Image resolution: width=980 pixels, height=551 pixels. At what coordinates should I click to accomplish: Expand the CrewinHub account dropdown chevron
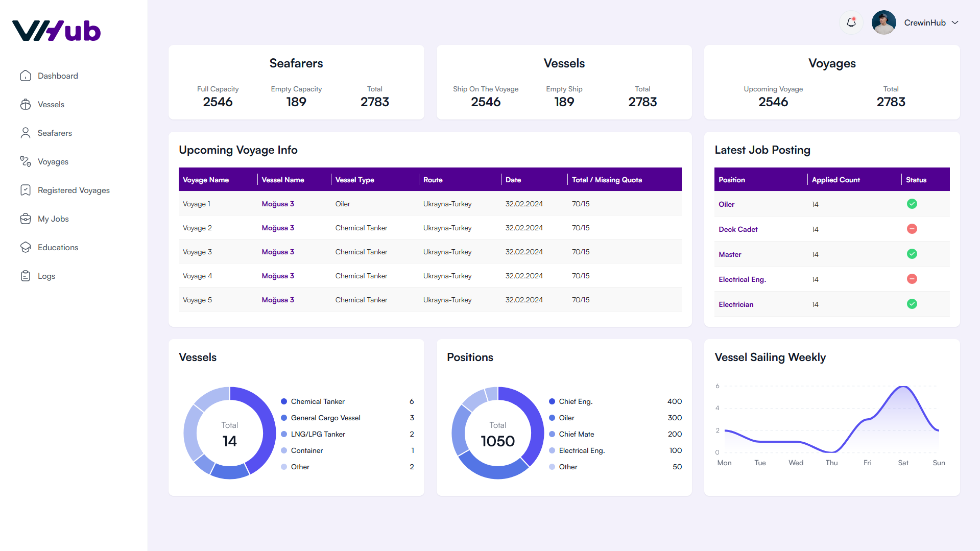point(955,23)
